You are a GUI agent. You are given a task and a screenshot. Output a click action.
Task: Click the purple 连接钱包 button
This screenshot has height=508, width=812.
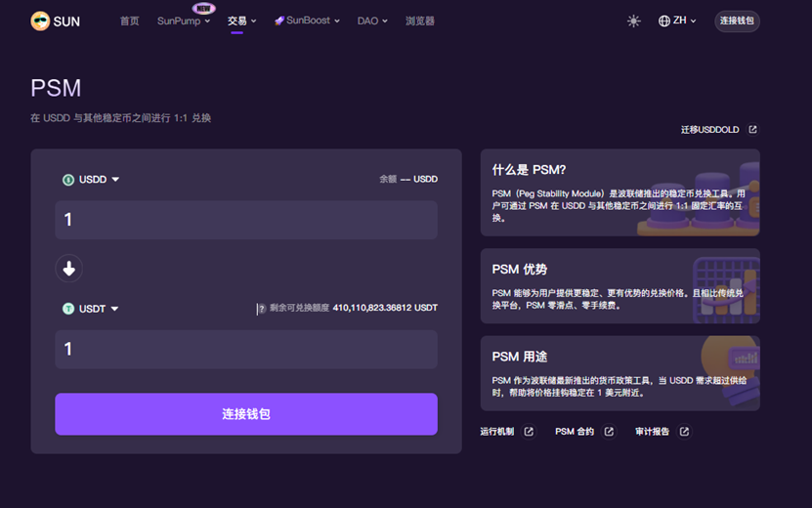245,414
